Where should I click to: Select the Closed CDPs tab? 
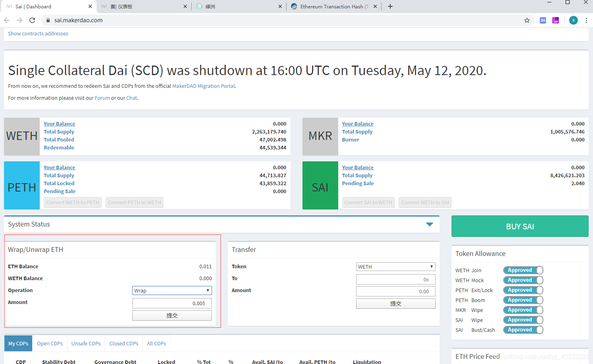[124, 343]
